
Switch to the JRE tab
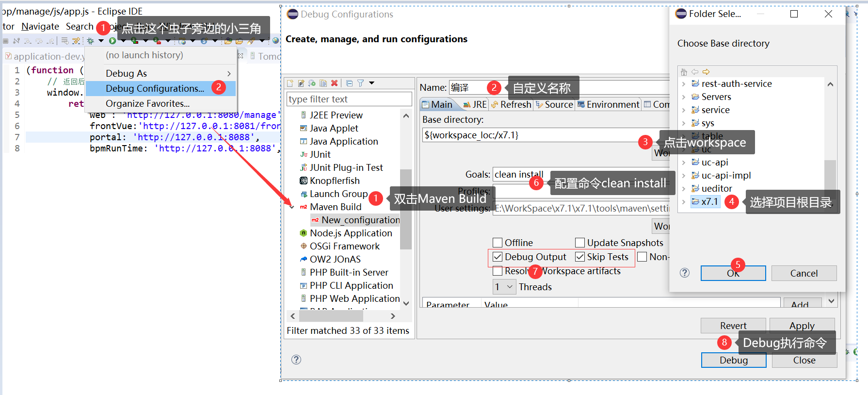click(x=475, y=104)
